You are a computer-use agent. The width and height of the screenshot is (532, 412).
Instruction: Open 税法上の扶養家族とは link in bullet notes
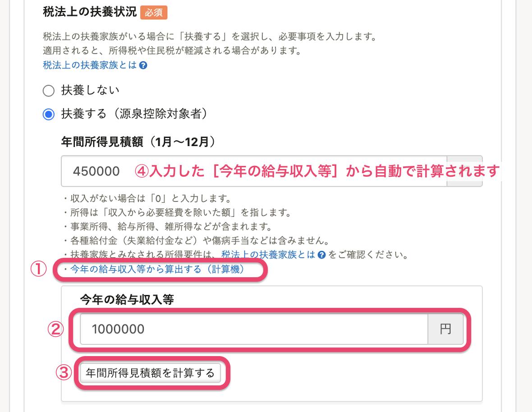(268, 255)
